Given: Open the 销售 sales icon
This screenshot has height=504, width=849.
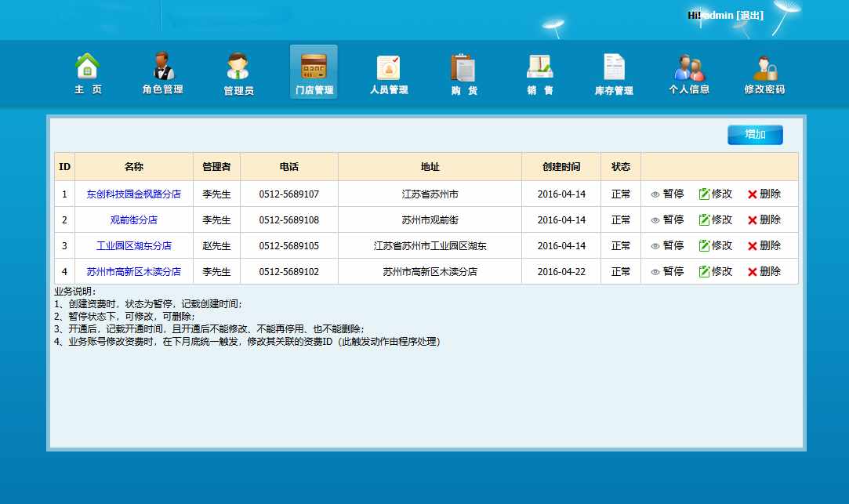Looking at the screenshot, I should point(539,73).
